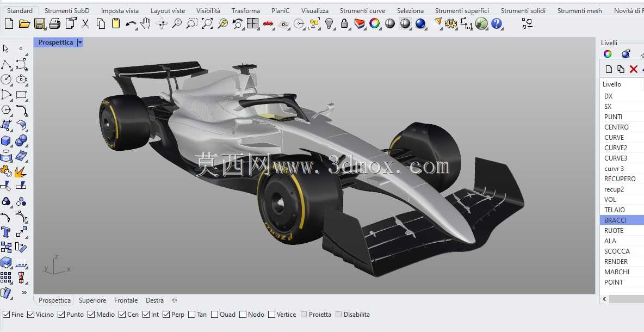The width and height of the screenshot is (644, 332).
Task: Select the Box solid tool
Action: 6,141
